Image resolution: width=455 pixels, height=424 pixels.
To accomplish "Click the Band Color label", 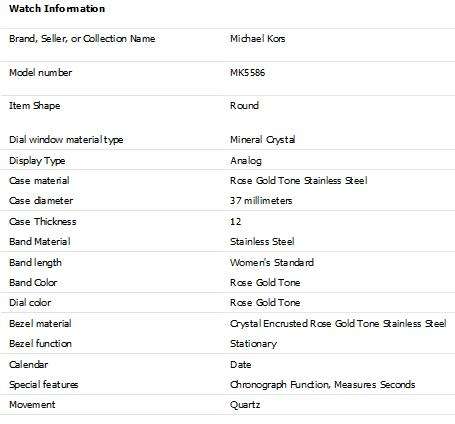I will click(x=33, y=283).
